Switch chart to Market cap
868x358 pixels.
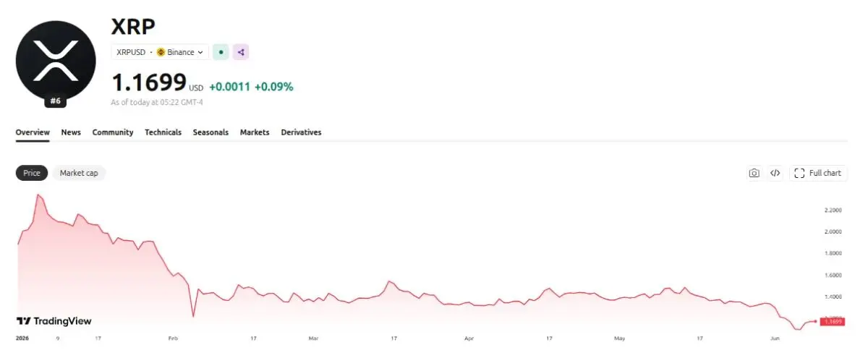pos(79,173)
